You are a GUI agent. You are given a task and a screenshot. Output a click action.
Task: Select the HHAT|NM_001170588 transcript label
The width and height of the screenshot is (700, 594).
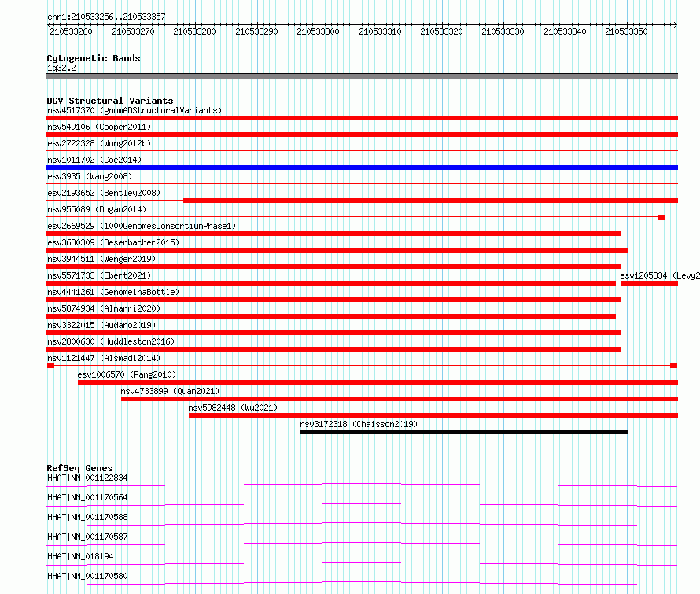87,517
